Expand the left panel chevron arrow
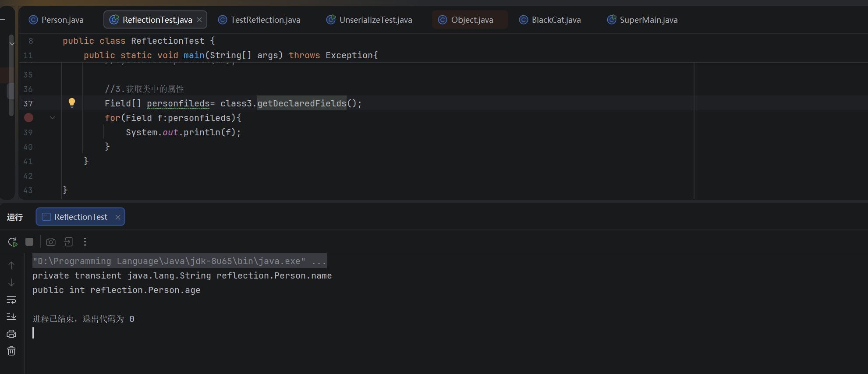Image resolution: width=868 pixels, height=374 pixels. click(x=12, y=43)
